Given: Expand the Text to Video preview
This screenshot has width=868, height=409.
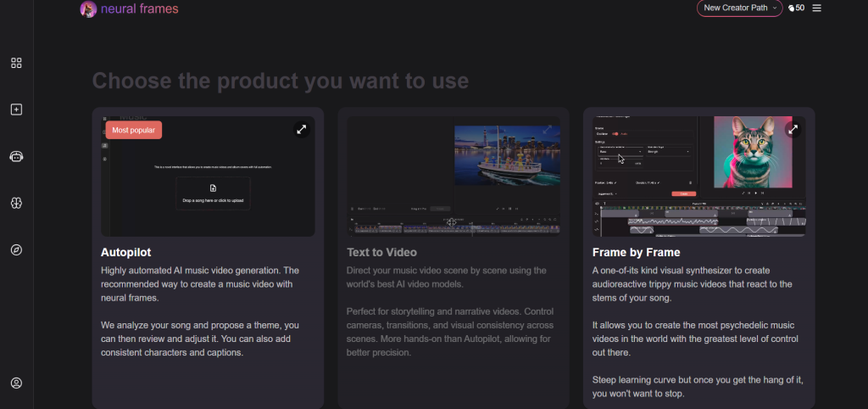Looking at the screenshot, I should tap(547, 130).
